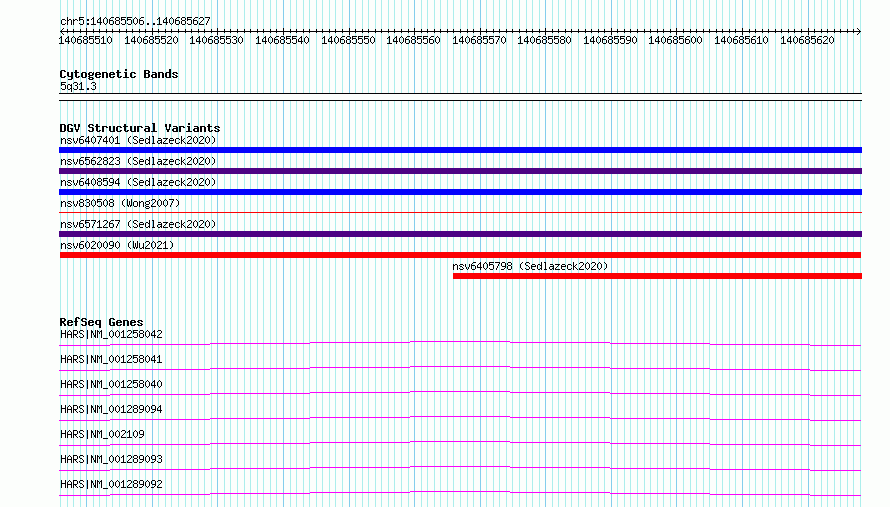
Task: Click ruler position 140685540
Action: (x=282, y=40)
